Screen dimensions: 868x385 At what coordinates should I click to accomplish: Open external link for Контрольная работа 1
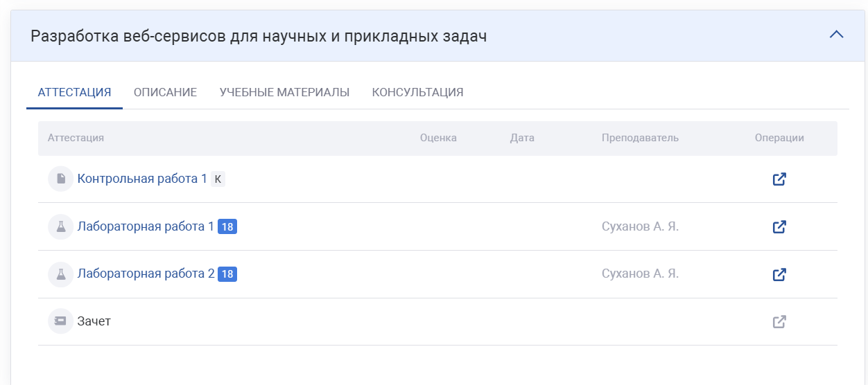click(779, 179)
